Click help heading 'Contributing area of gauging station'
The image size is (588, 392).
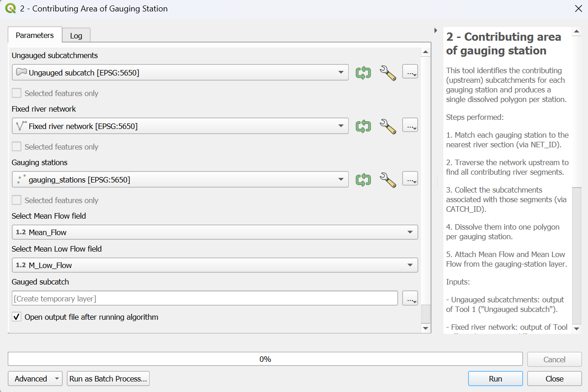503,43
